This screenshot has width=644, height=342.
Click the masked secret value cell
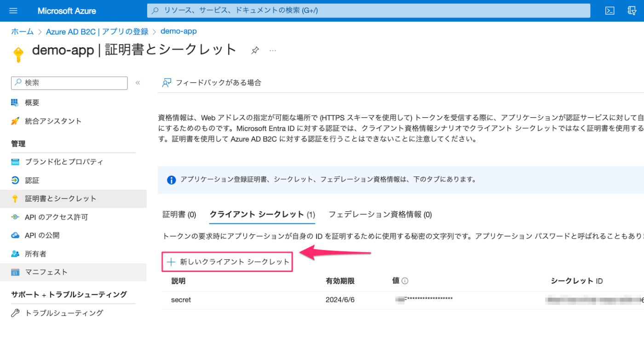coord(424,300)
